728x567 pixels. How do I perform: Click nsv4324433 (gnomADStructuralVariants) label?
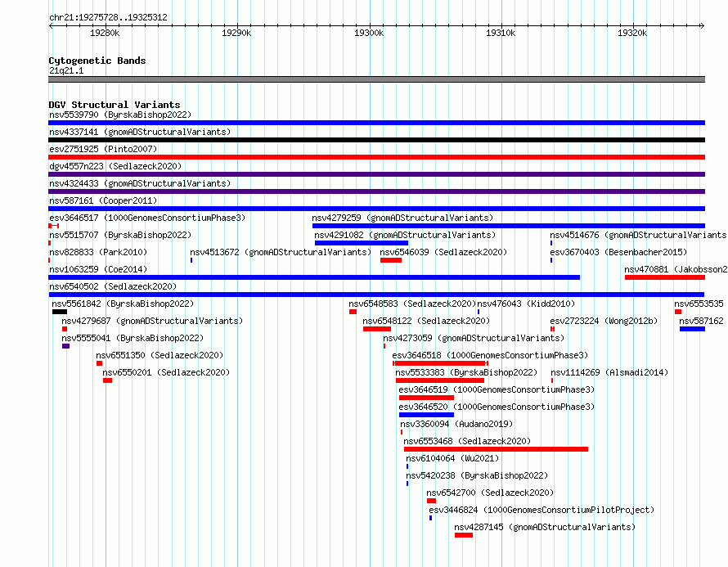140,183
